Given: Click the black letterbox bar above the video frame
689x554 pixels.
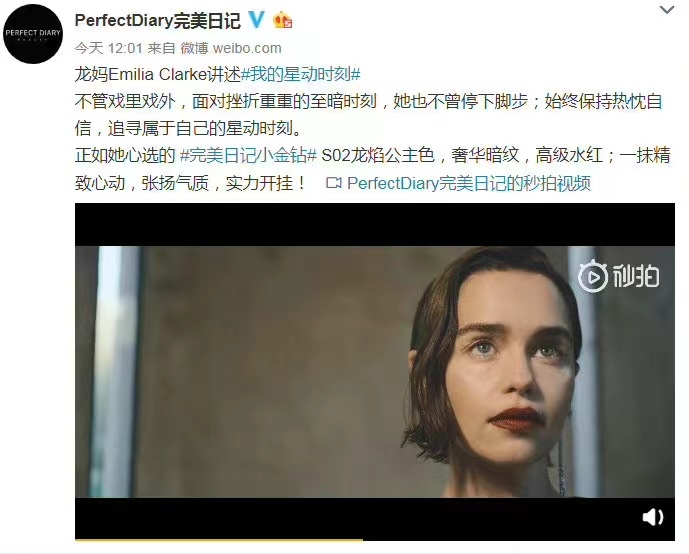Looking at the screenshot, I should click(375, 224).
